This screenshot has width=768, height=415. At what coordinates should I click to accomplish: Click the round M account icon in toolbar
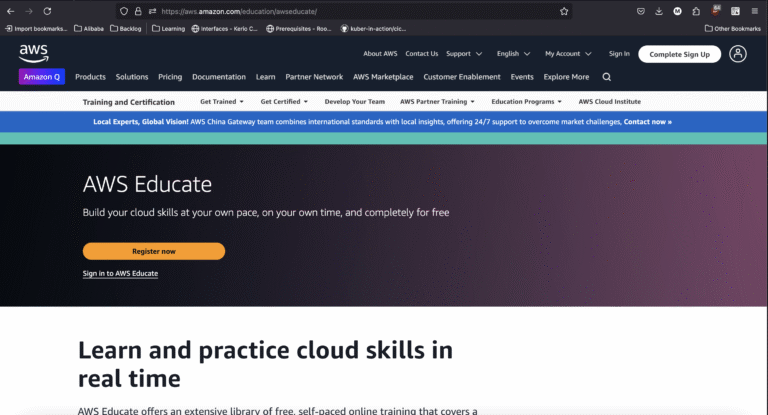coord(677,11)
